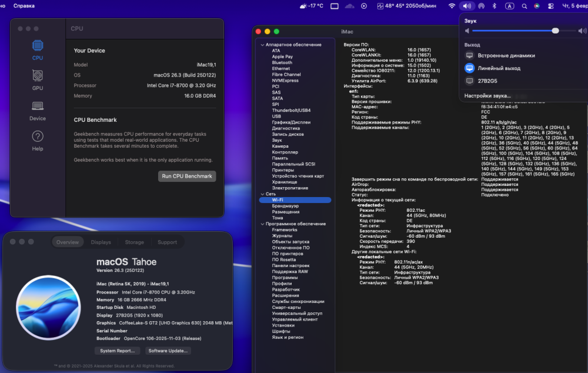Select Программы in the sidebar
Image resolution: width=588 pixels, height=373 pixels.
pos(285,278)
